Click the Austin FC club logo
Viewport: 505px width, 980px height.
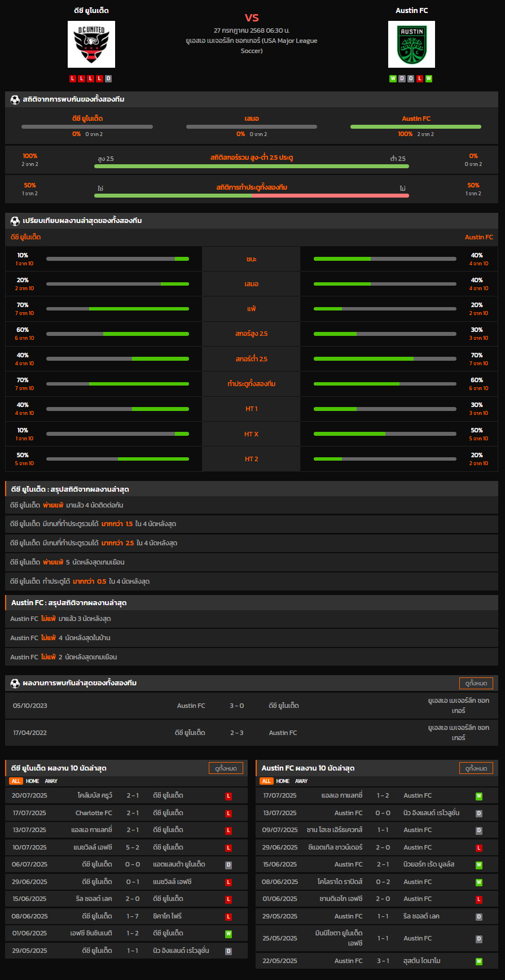click(x=411, y=45)
